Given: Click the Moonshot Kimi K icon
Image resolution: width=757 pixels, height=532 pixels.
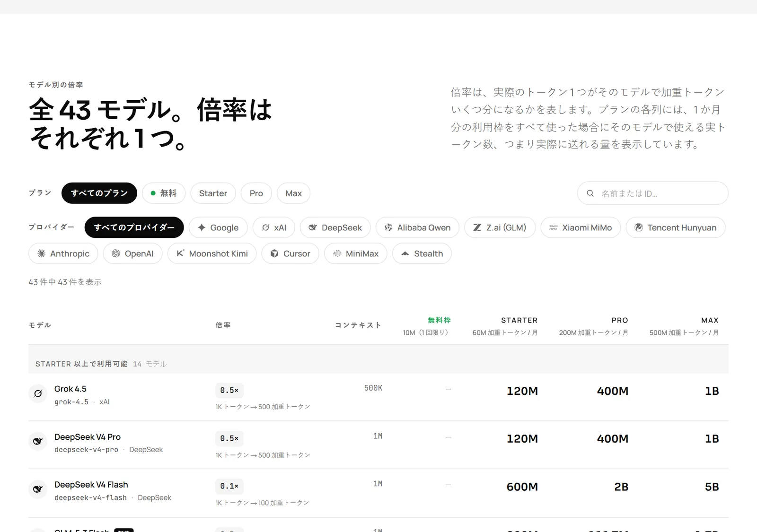Looking at the screenshot, I should (x=180, y=253).
